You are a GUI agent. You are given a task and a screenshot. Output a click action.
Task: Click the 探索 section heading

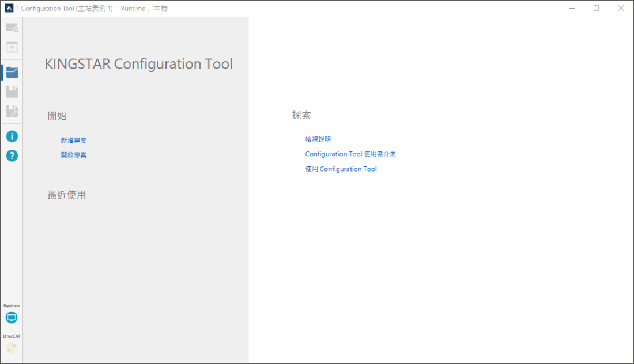[301, 115]
